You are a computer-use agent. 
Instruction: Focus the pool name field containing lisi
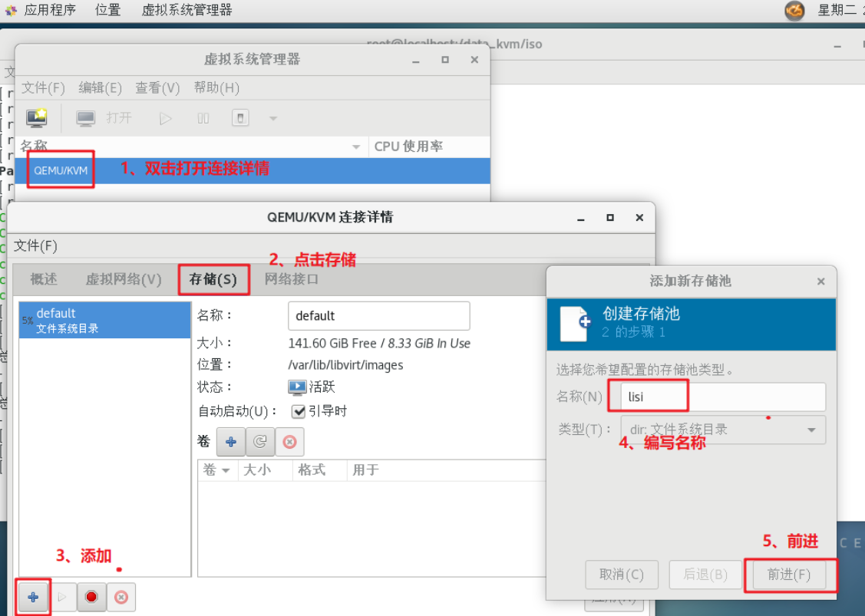pos(723,397)
